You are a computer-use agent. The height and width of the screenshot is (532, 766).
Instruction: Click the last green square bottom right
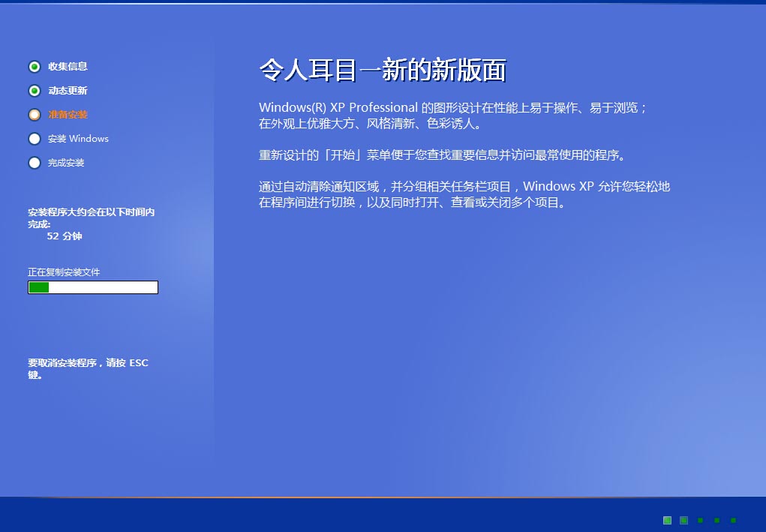coord(734,519)
